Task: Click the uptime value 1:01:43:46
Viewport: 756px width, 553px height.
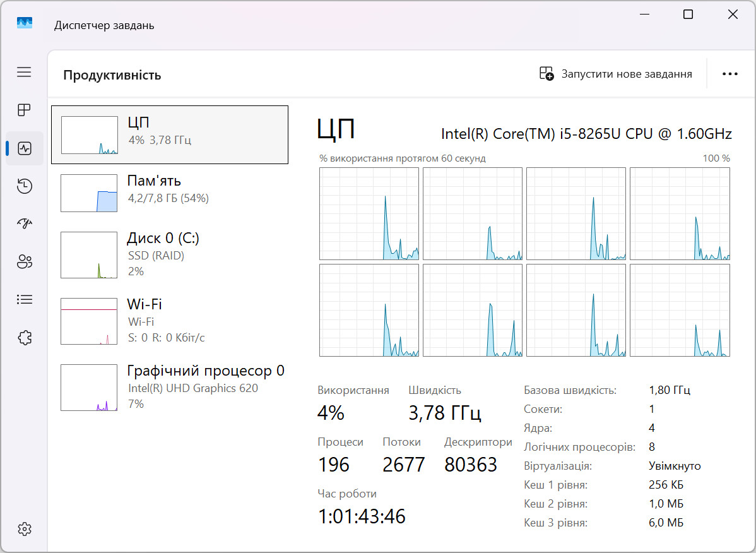Action: [362, 516]
